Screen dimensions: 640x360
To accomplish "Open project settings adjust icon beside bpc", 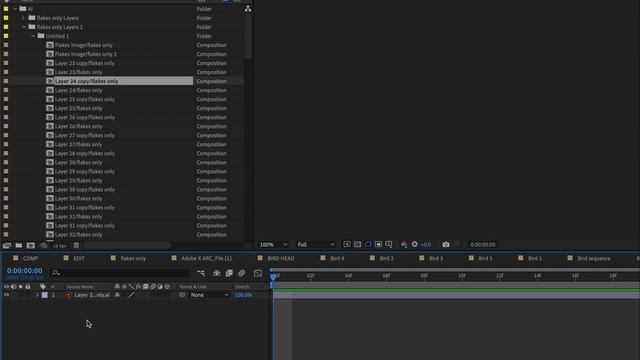I will coord(43,245).
